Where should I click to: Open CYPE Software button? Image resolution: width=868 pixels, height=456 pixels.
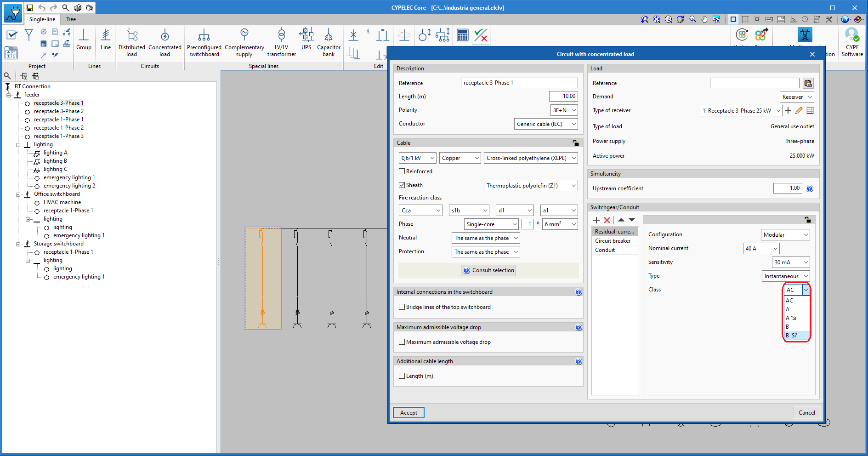(852, 42)
